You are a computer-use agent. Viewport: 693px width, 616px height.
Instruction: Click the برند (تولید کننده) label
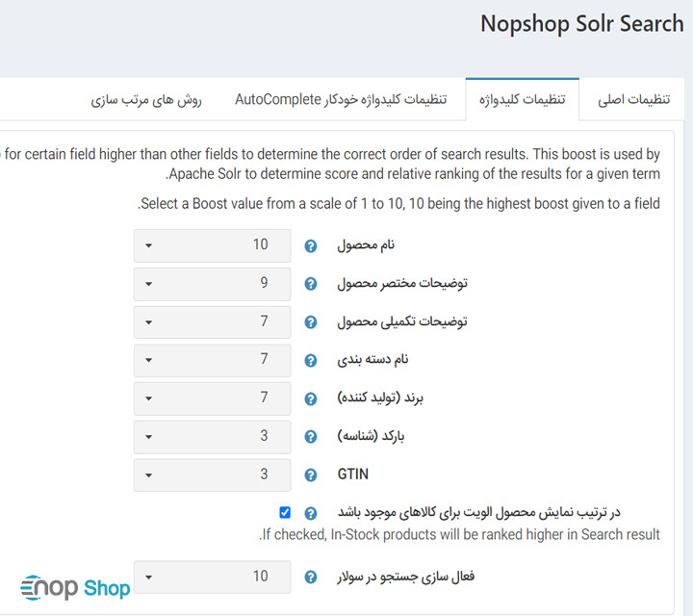click(380, 398)
